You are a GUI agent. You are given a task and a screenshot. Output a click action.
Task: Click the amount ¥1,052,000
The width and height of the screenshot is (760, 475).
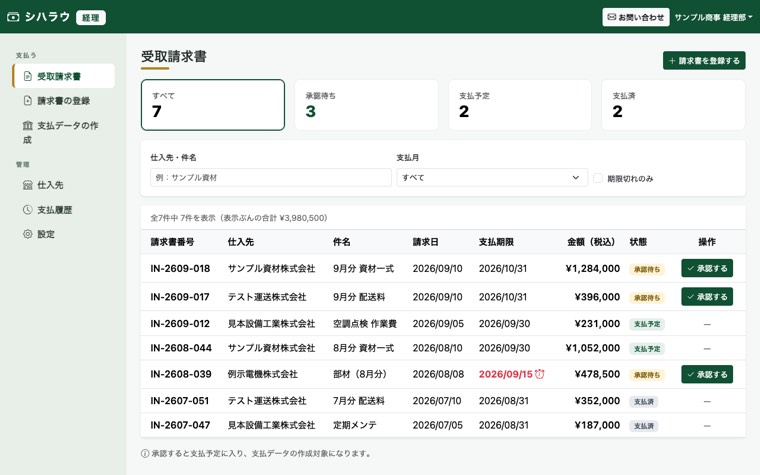coord(592,348)
